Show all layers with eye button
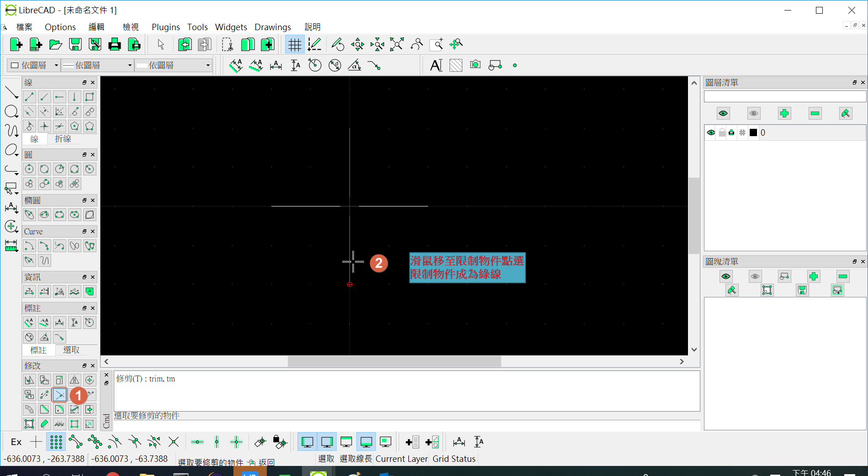This screenshot has height=476, width=868. click(723, 113)
